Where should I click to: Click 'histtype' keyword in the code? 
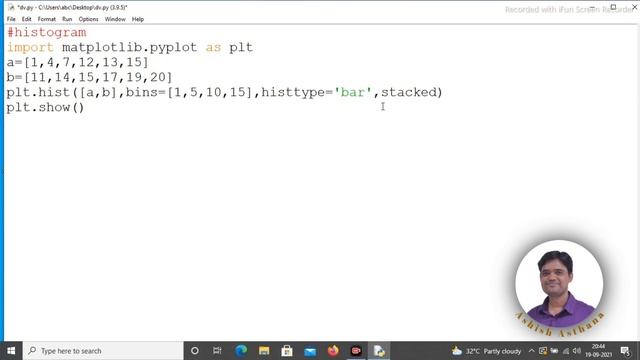[293, 92]
